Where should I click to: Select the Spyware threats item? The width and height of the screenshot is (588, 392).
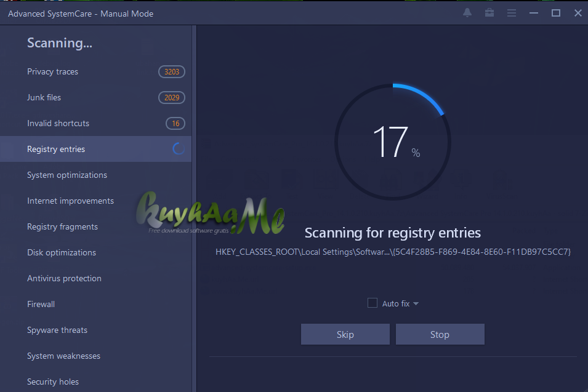click(x=57, y=330)
